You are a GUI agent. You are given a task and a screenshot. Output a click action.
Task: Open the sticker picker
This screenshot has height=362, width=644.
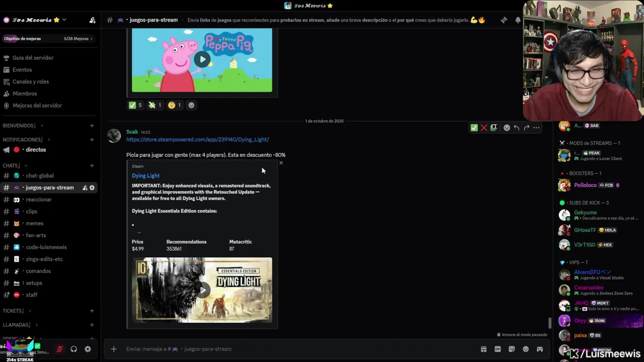[512, 349]
